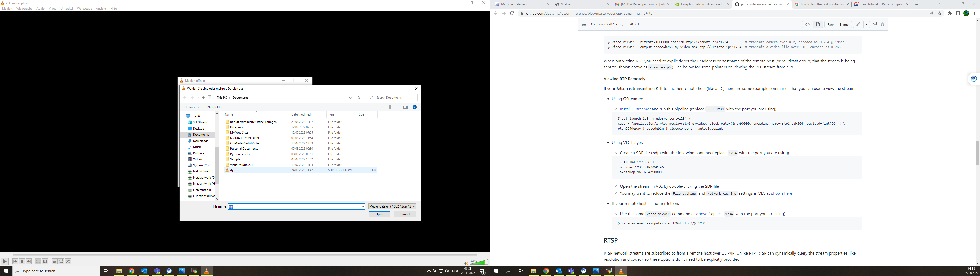Click the Search Documents field

coord(391,98)
